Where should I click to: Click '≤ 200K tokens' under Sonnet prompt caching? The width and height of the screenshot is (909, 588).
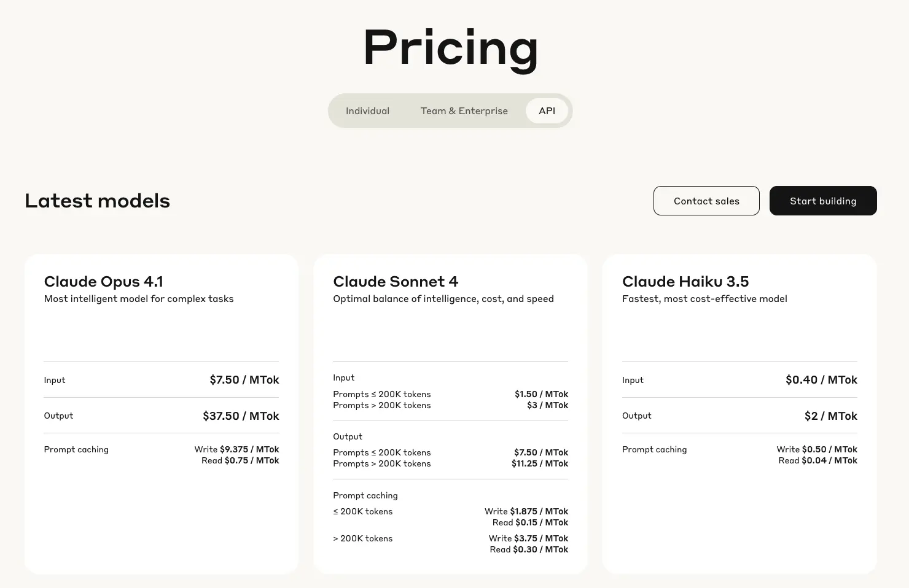click(363, 511)
